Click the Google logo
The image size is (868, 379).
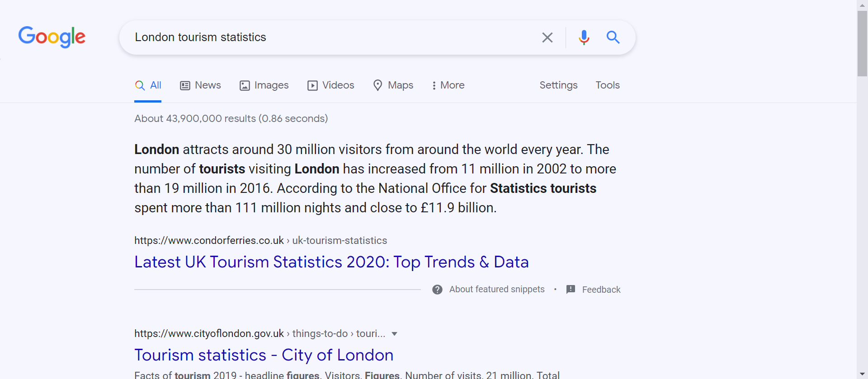click(x=52, y=37)
